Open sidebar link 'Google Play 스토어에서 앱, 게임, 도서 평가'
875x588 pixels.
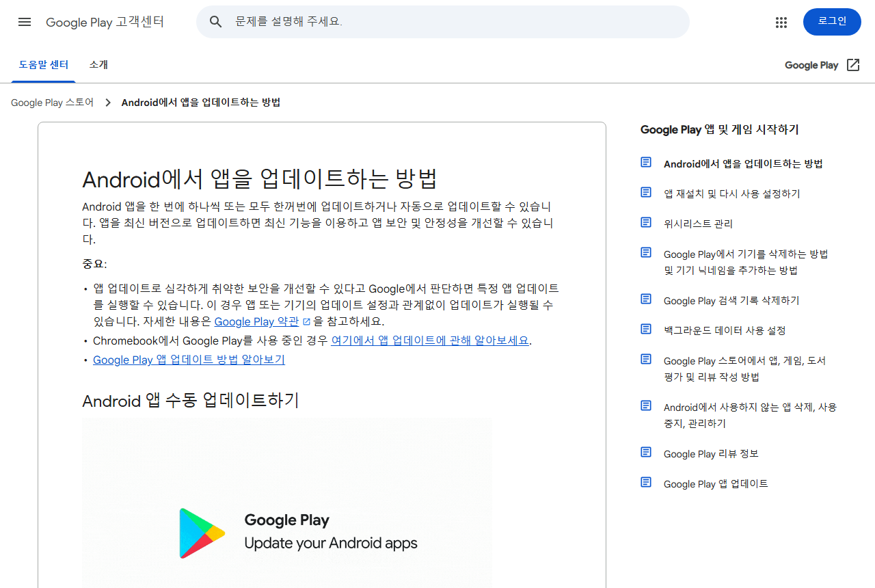coord(744,369)
